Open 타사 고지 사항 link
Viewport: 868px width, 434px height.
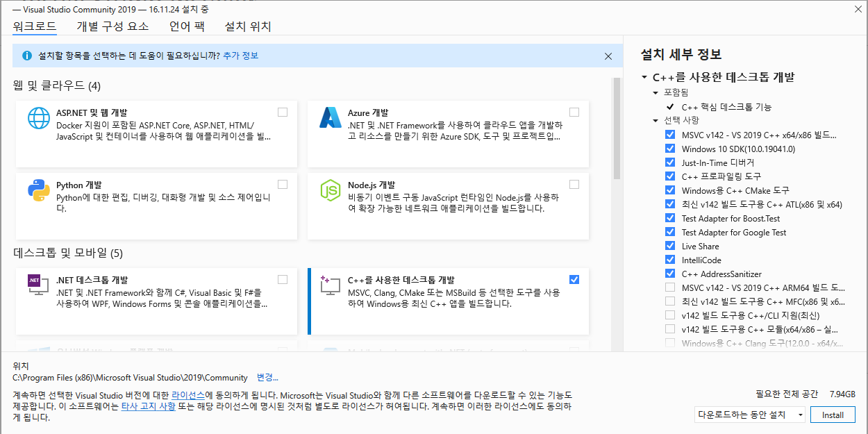pyautogui.click(x=149, y=406)
